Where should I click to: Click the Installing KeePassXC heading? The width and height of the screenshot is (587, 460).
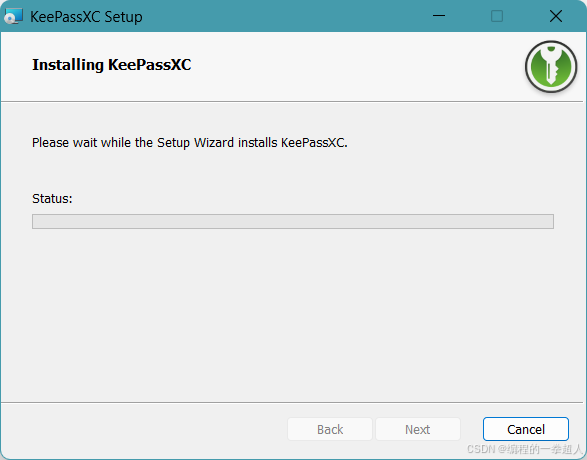click(112, 65)
